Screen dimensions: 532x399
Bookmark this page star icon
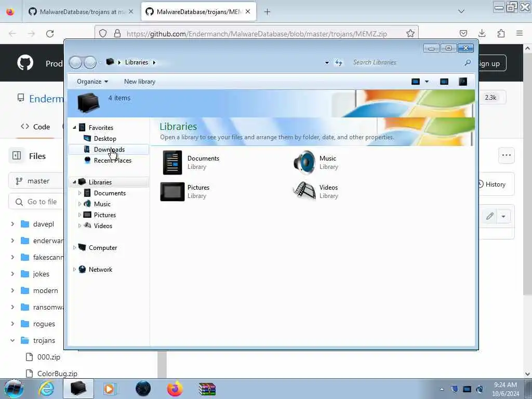coord(410,33)
